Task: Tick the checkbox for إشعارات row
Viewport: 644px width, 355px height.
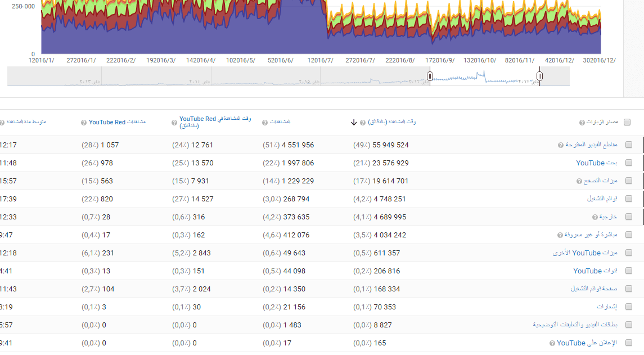Action: (x=629, y=307)
